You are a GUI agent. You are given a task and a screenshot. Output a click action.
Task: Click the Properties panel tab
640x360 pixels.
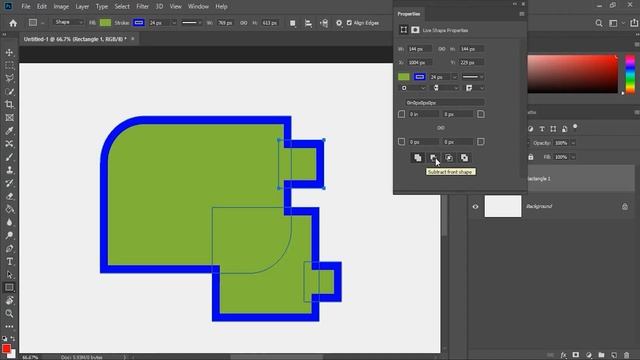point(409,14)
